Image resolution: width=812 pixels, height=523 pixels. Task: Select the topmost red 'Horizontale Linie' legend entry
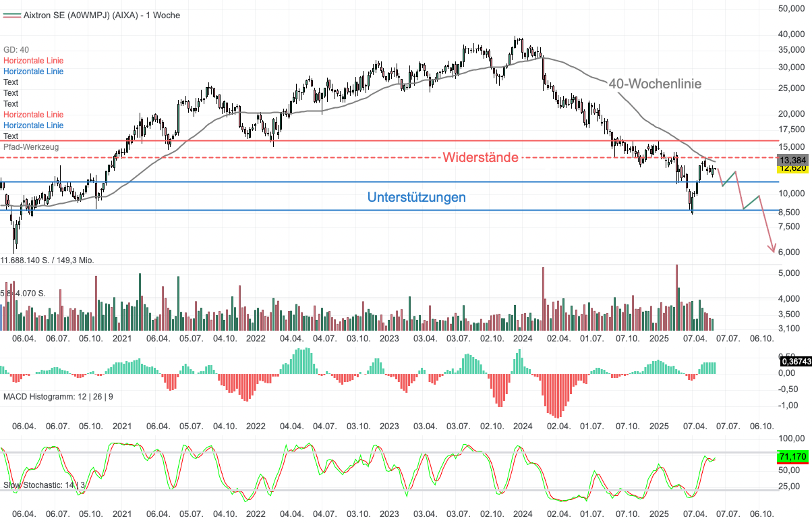point(34,61)
